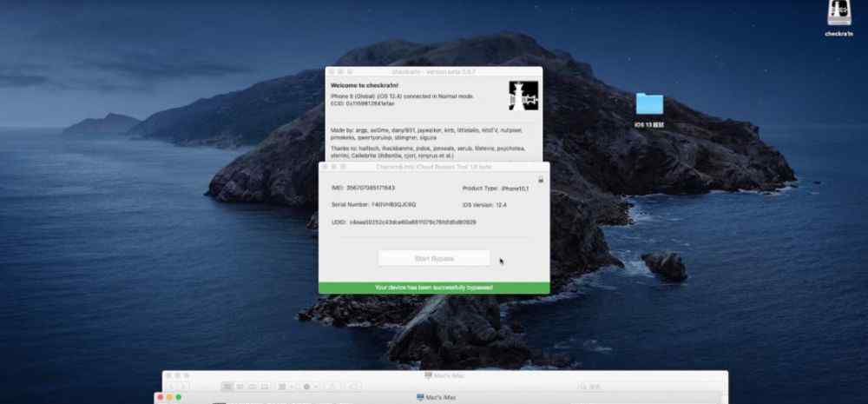Click the Welcome to checkra1n heading
The width and height of the screenshot is (868, 404).
tap(365, 85)
